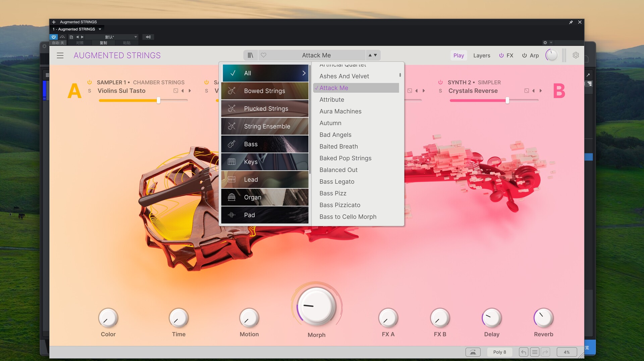
Task: Open the instrument selector dropdown arrow
Action: (x=100, y=29)
